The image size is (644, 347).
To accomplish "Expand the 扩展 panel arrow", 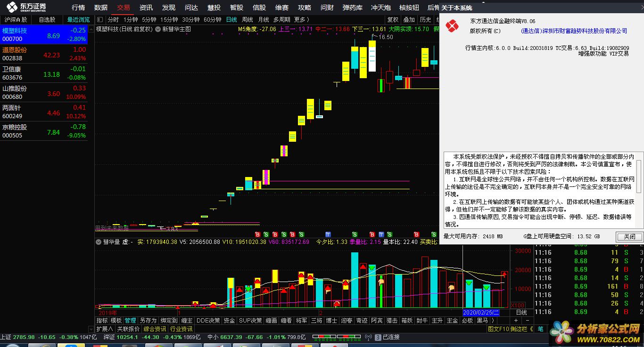I will [x=104, y=329].
